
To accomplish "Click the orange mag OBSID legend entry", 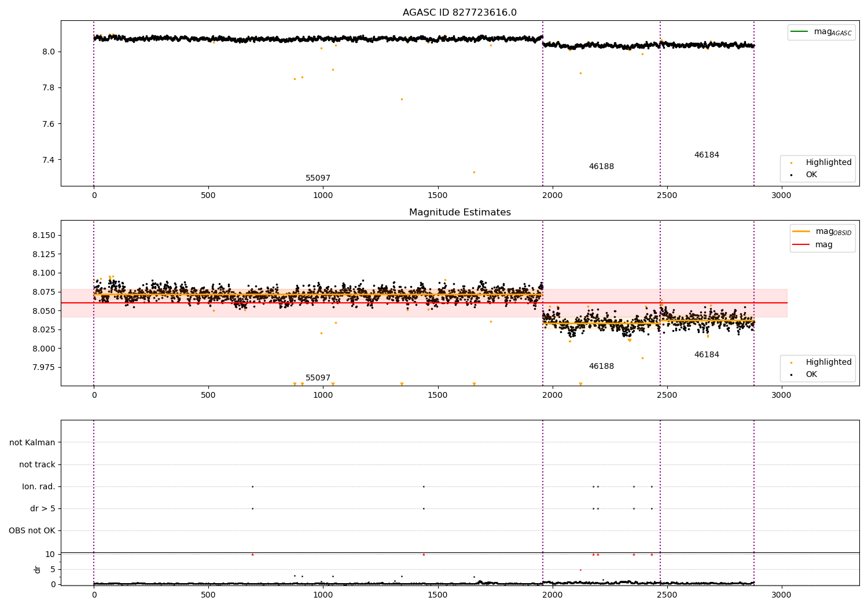I will pos(821,232).
